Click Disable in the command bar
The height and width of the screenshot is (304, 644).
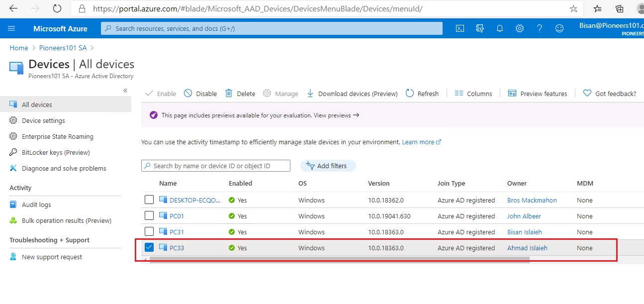(200, 94)
